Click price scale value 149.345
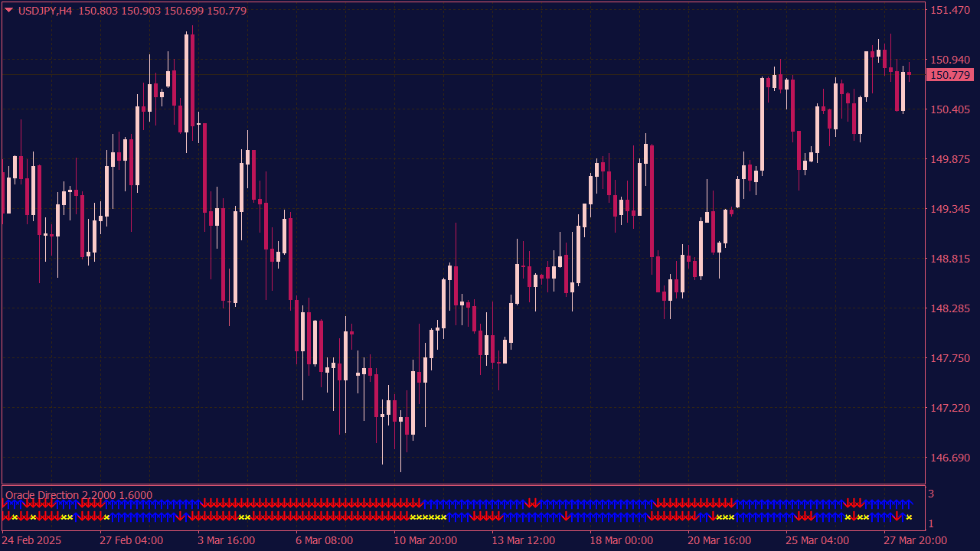 (x=949, y=209)
